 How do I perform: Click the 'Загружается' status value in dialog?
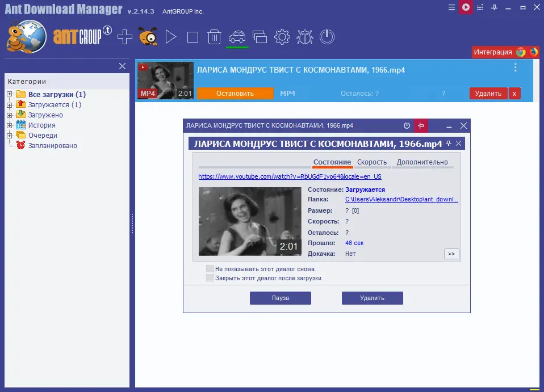(365, 189)
